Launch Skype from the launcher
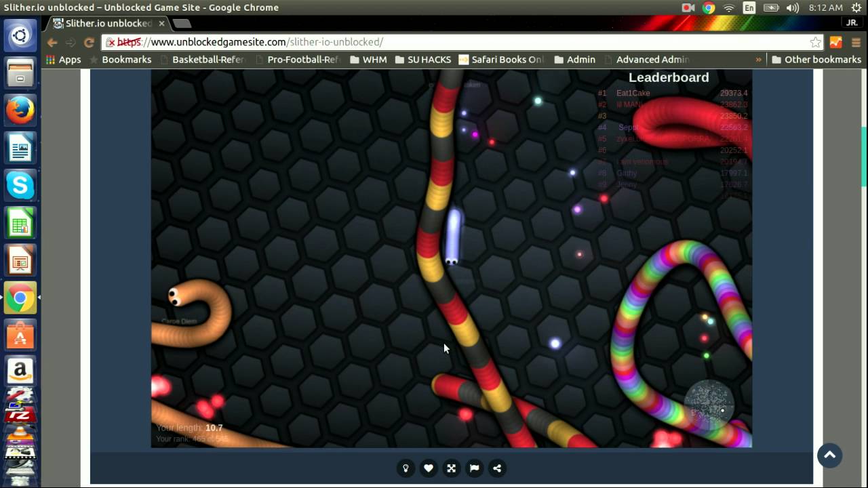The height and width of the screenshot is (488, 868). pos(20,185)
